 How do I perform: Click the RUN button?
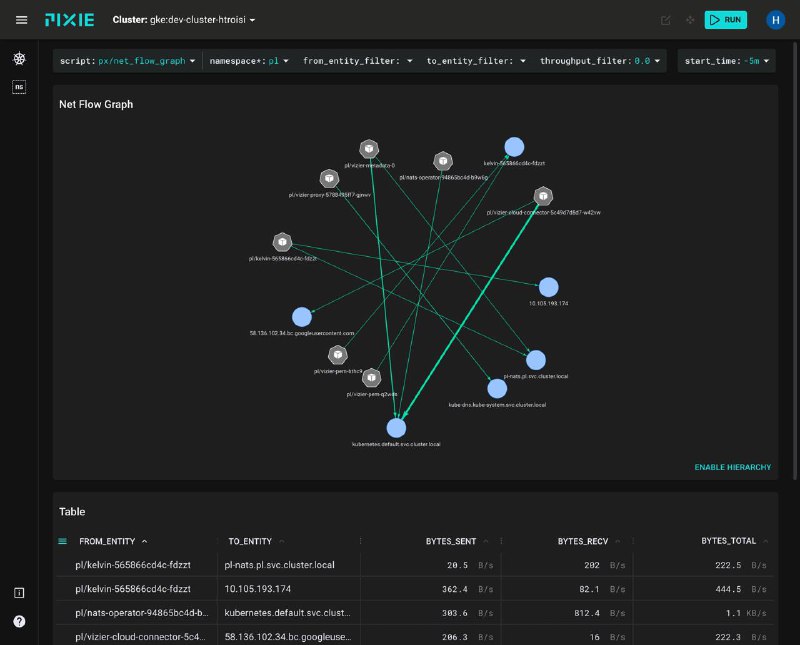pos(726,20)
